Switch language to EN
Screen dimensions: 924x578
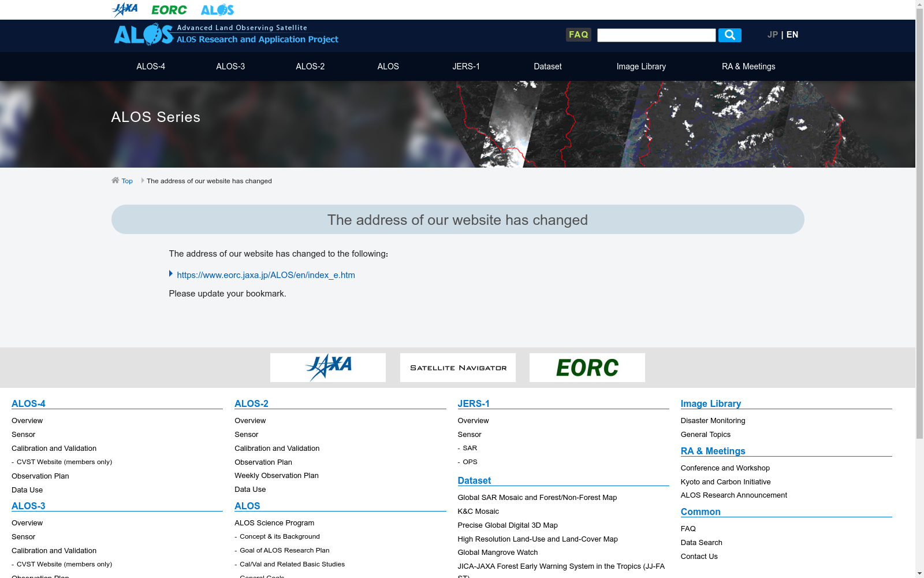click(792, 35)
